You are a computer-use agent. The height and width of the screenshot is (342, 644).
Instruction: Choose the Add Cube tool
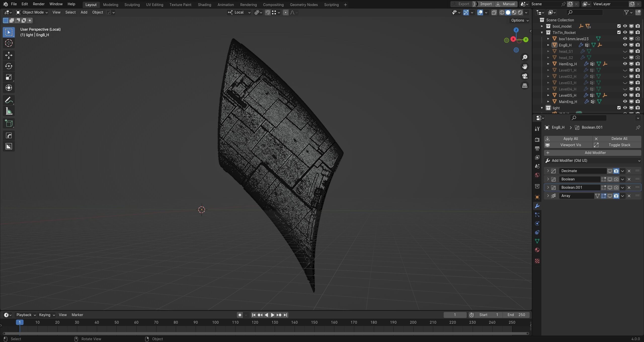(9, 123)
